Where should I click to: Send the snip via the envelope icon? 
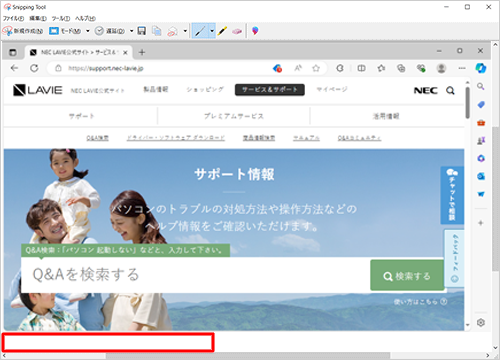point(172,31)
